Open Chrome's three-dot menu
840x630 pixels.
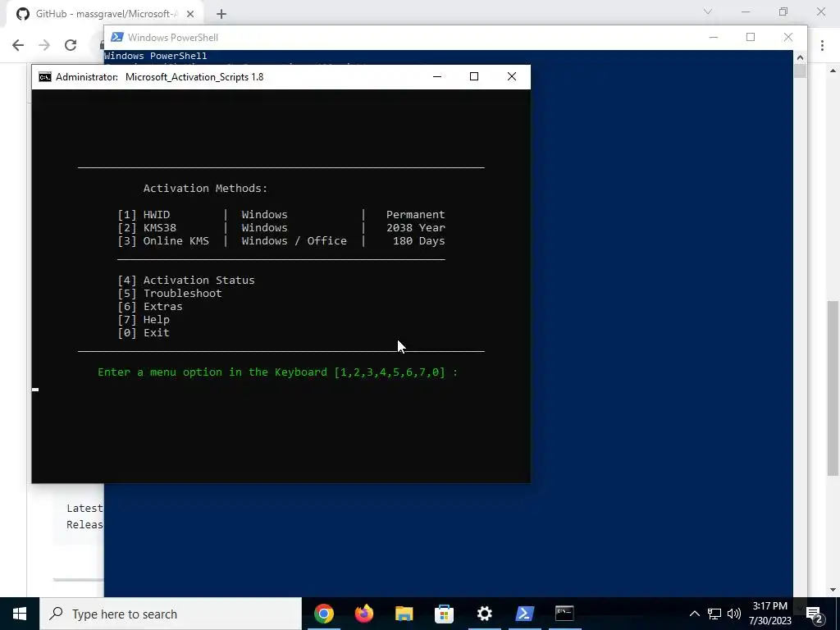pos(822,45)
